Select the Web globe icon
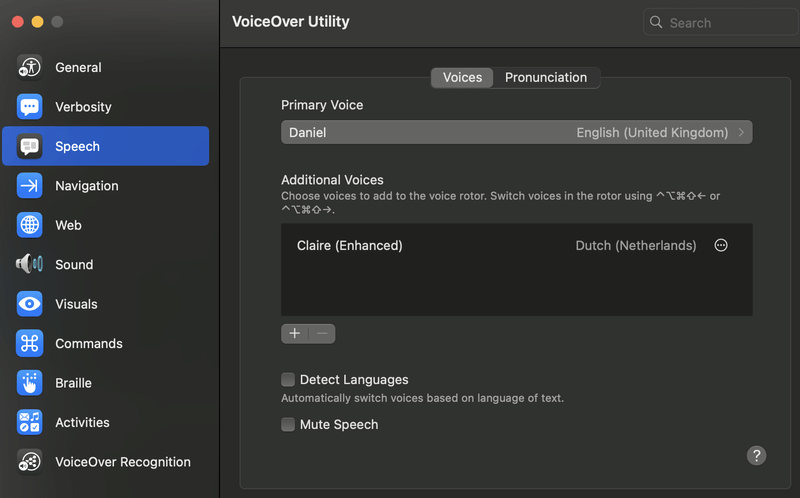The height and width of the screenshot is (498, 800). [30, 225]
